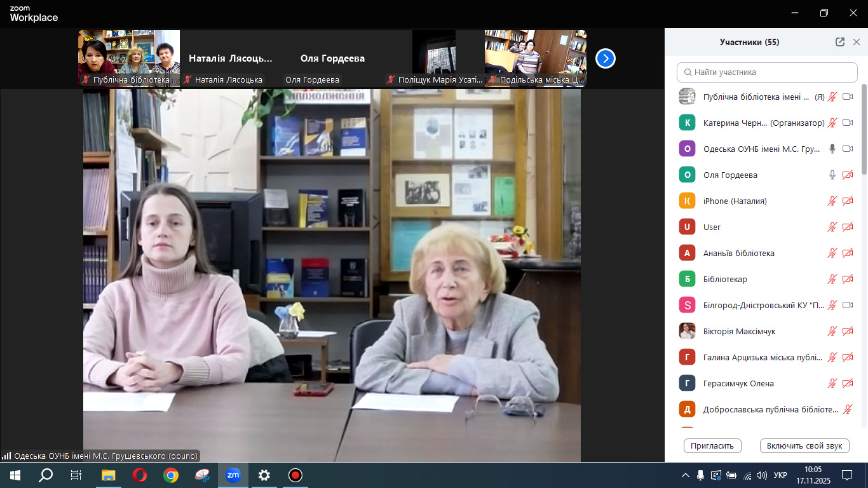Pop out the participants panel
This screenshot has height=488, width=868.
pos(840,42)
